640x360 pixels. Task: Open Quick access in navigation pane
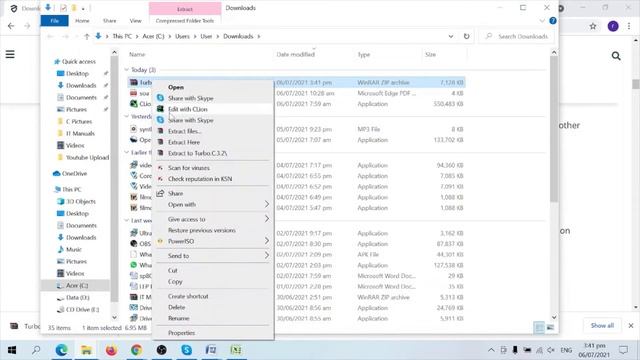tap(79, 61)
